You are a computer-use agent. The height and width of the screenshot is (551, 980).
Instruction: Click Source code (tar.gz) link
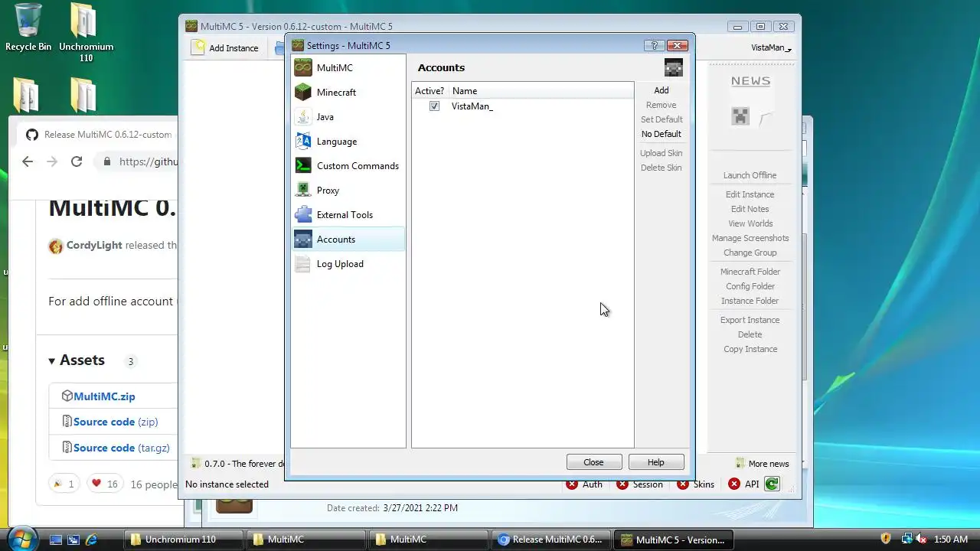(x=122, y=448)
